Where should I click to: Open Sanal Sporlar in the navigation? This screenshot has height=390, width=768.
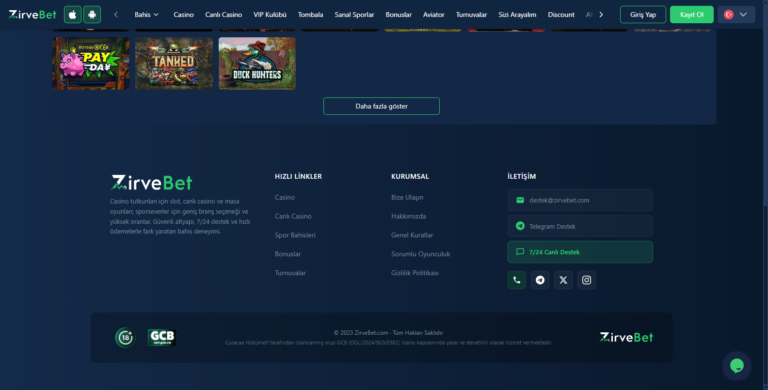pos(354,15)
